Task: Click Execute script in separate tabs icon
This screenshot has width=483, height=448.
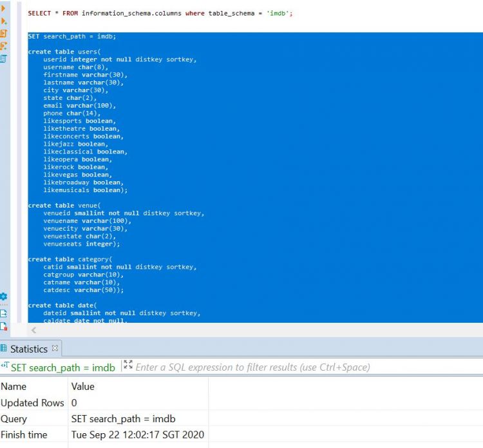Action: [x=3, y=46]
